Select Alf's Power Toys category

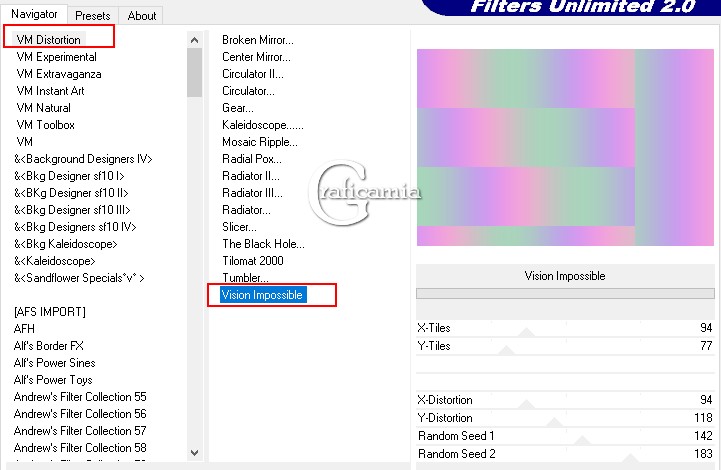point(53,380)
